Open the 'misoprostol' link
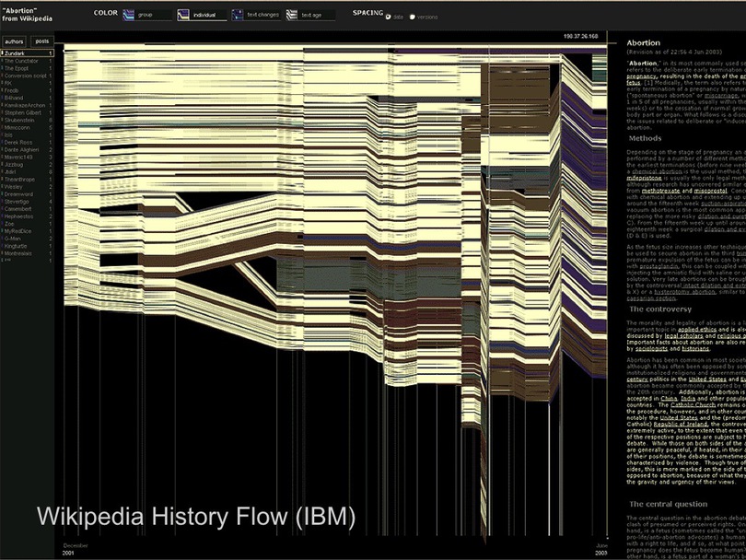Screen dimensions: 746x560 [x=710, y=191]
